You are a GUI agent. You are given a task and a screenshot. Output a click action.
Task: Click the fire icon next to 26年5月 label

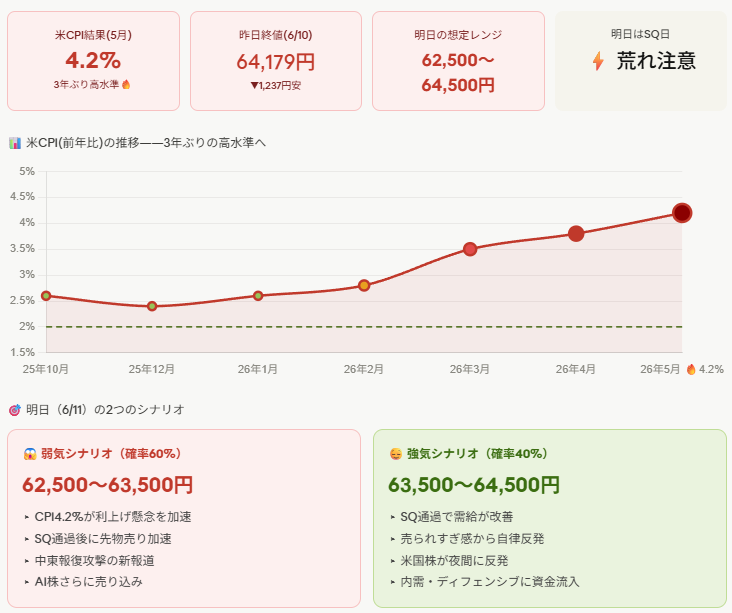(691, 369)
